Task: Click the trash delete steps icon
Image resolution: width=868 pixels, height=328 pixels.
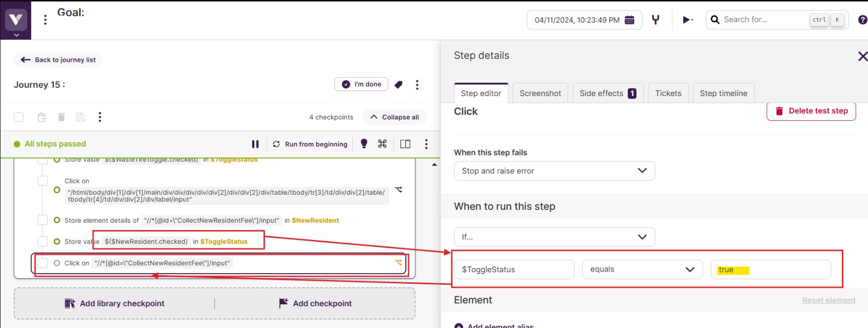Action: pyautogui.click(x=61, y=117)
